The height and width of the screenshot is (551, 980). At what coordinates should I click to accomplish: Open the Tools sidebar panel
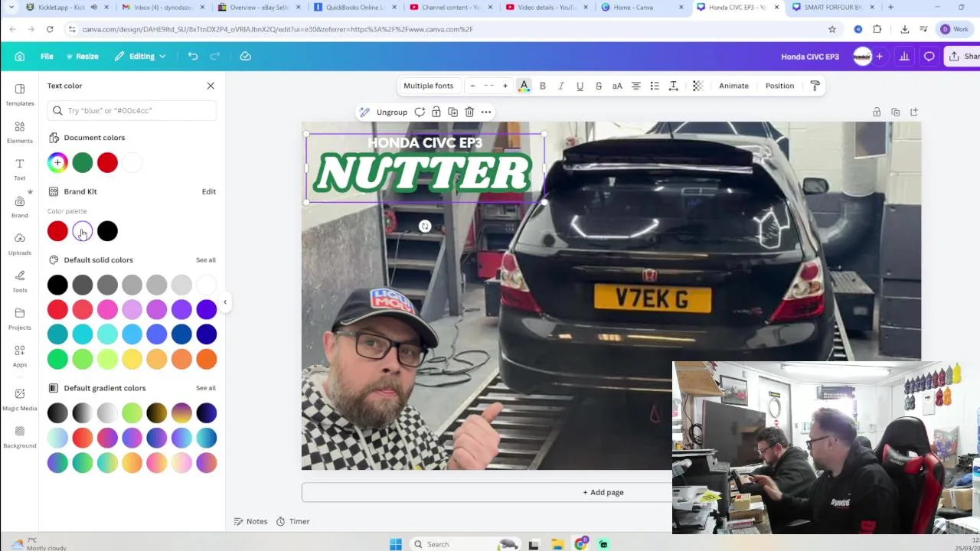tap(20, 281)
